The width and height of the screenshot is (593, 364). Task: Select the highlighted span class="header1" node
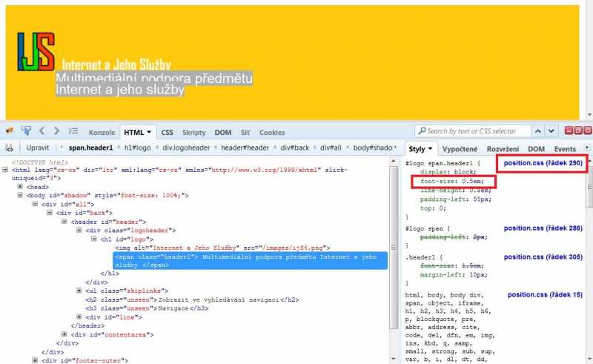coord(251,261)
